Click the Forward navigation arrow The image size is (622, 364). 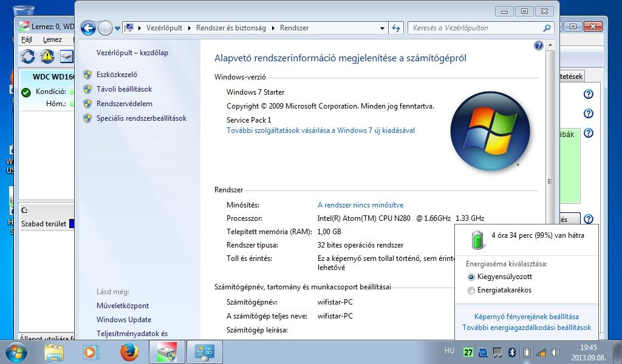point(105,28)
